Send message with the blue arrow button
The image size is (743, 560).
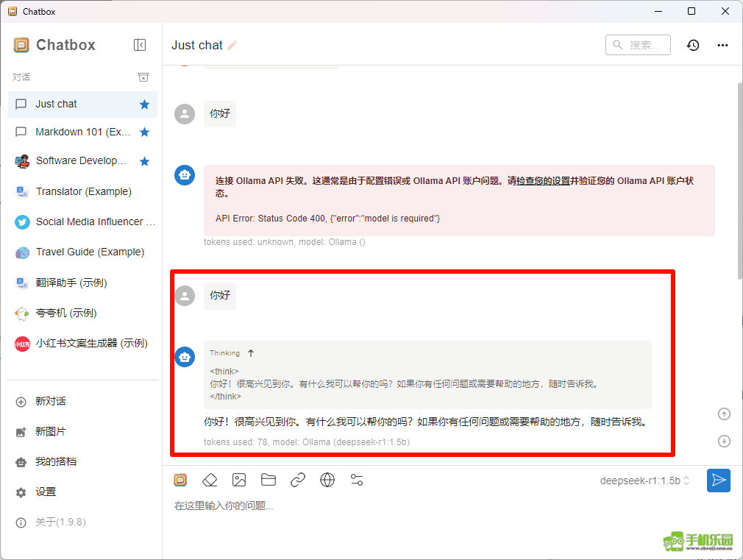719,481
